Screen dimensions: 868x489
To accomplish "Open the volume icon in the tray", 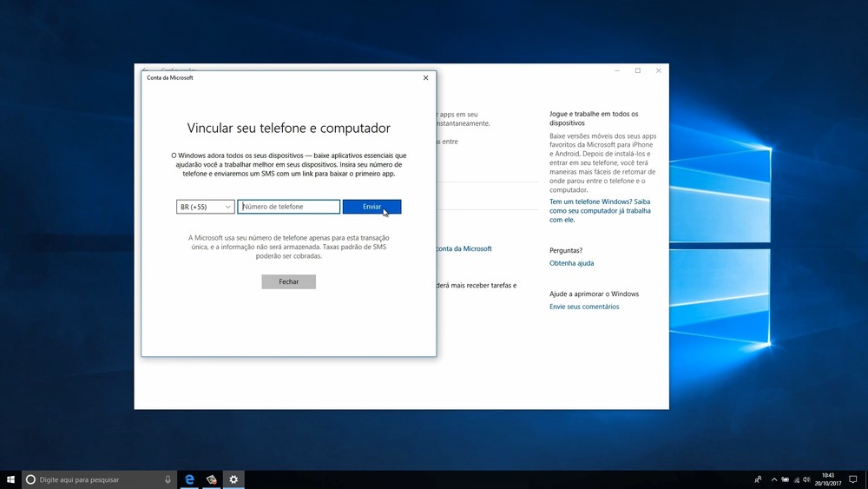I will 806,479.
